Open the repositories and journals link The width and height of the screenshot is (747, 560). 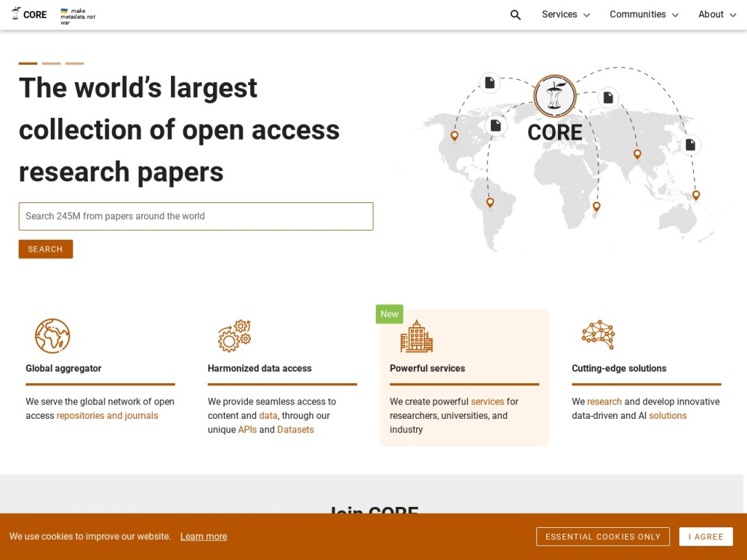tap(107, 416)
